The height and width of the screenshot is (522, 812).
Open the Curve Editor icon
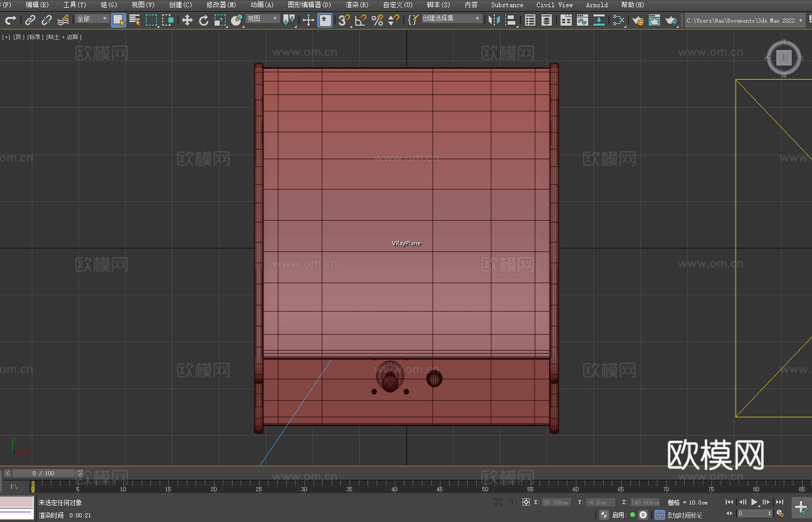coord(582,20)
